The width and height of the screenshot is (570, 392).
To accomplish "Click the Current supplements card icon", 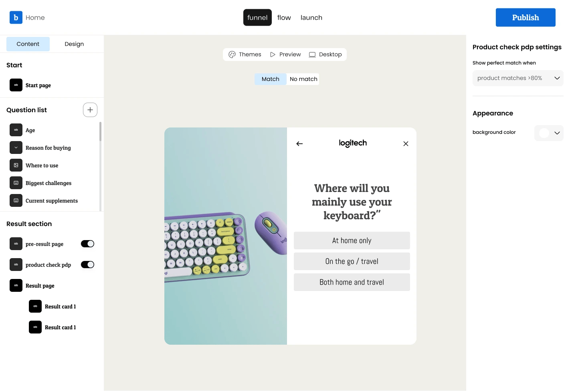I will (x=16, y=200).
